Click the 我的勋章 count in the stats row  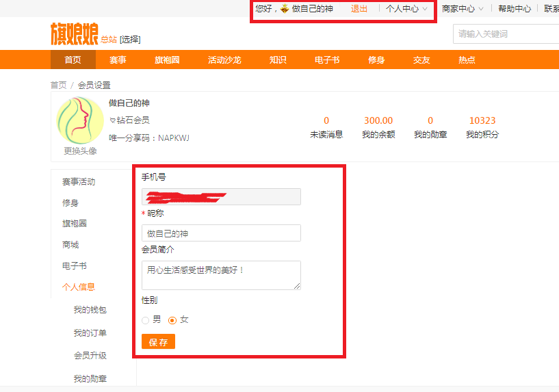point(430,120)
